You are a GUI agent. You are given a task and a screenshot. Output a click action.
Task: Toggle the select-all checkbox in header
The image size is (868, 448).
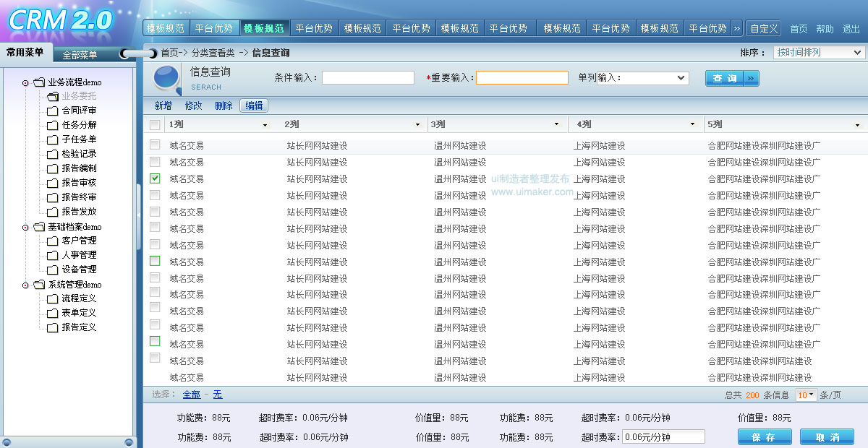click(154, 124)
